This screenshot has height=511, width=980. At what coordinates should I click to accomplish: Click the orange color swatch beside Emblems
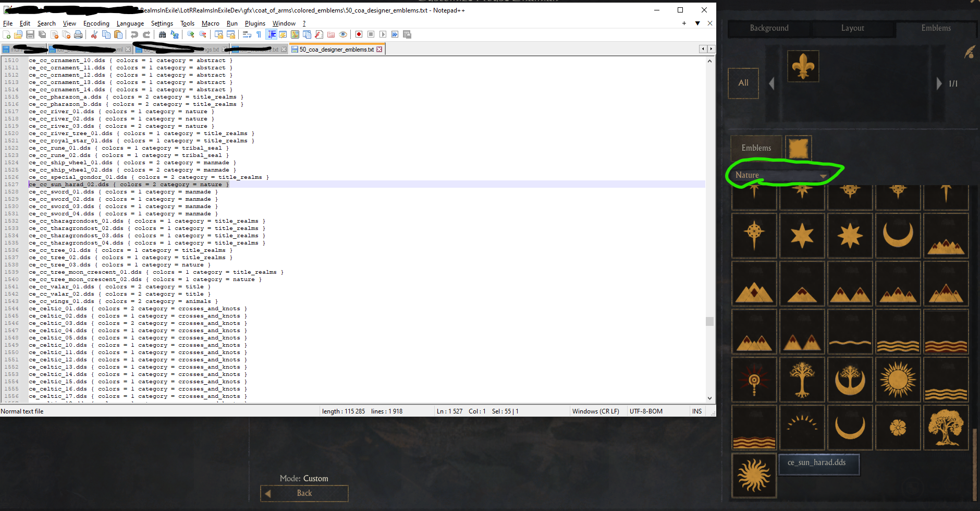tap(798, 148)
